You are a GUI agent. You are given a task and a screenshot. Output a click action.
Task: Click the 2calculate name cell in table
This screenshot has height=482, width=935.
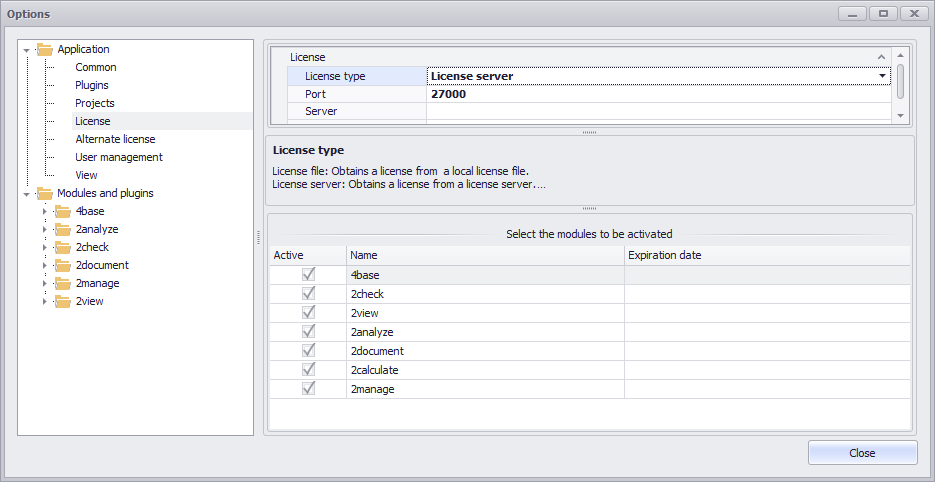(485, 370)
